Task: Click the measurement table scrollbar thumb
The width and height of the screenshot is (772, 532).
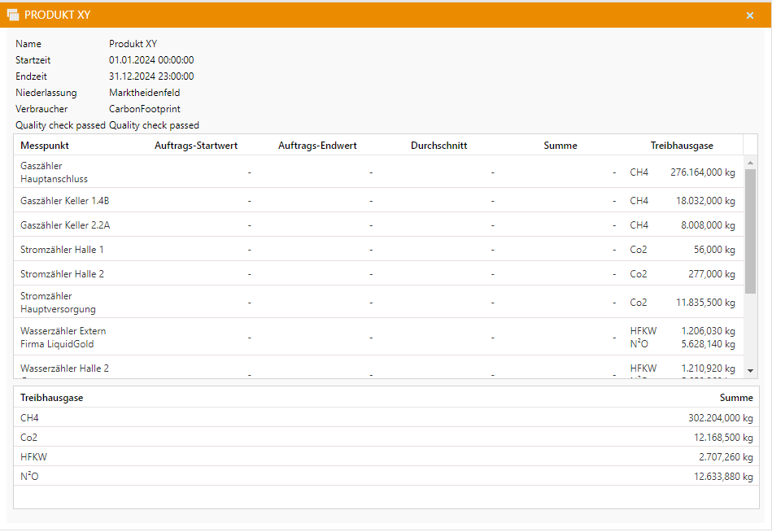Action: tap(750, 232)
